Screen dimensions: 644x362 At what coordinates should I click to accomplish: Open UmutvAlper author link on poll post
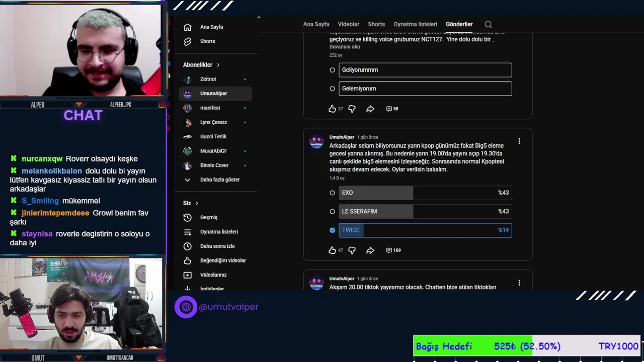pos(342,137)
